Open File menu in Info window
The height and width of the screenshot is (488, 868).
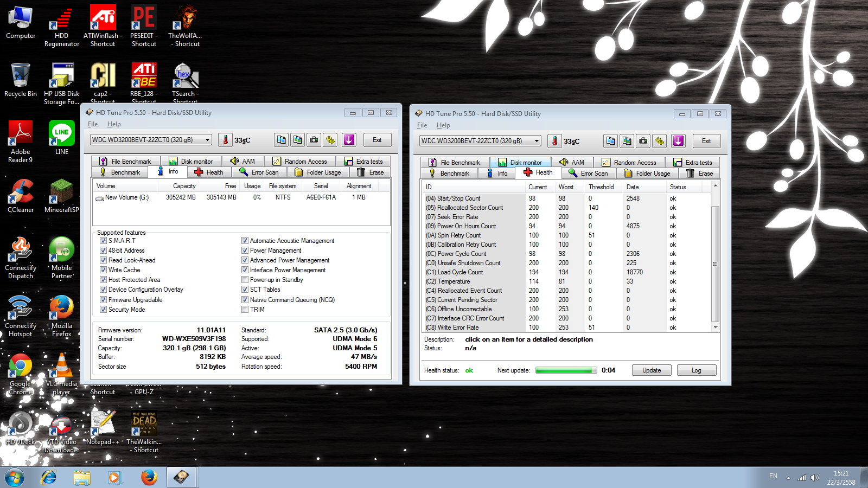tap(93, 124)
